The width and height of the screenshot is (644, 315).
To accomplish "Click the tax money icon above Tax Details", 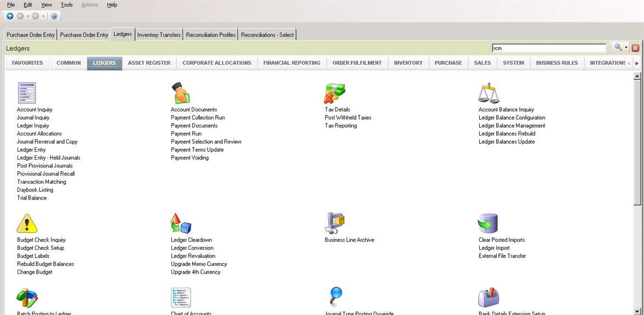I will 335,93.
